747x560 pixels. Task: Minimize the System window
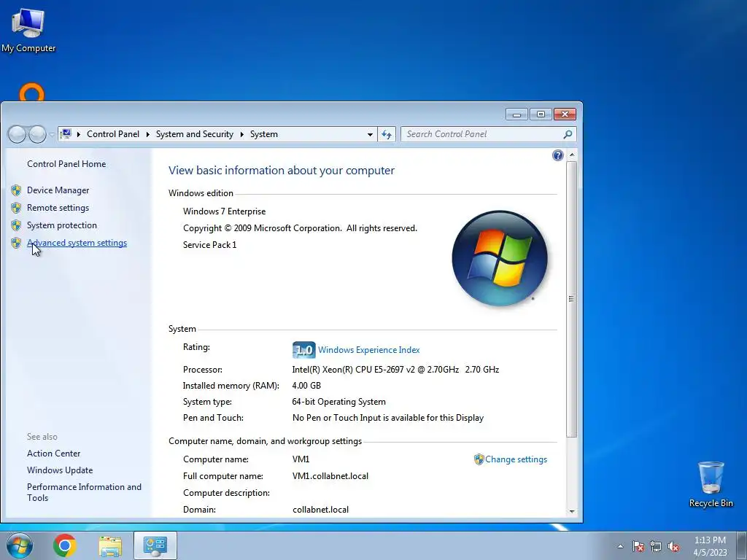(516, 114)
